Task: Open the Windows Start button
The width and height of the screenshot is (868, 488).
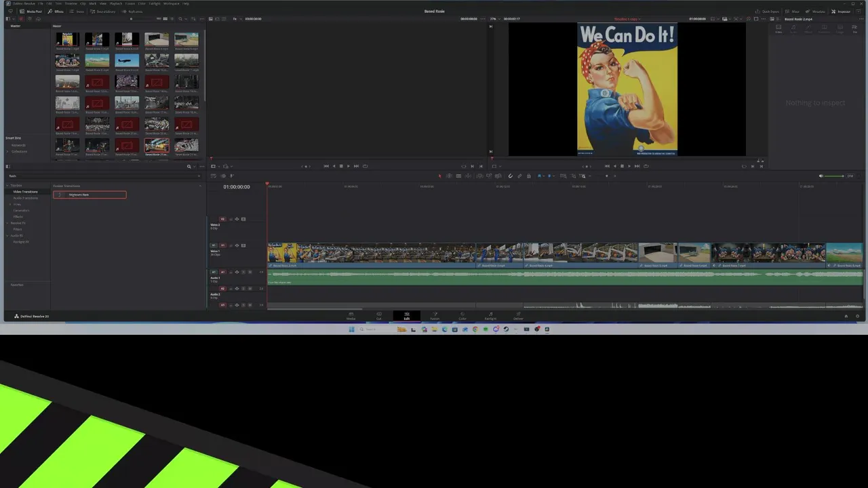Action: pyautogui.click(x=351, y=329)
